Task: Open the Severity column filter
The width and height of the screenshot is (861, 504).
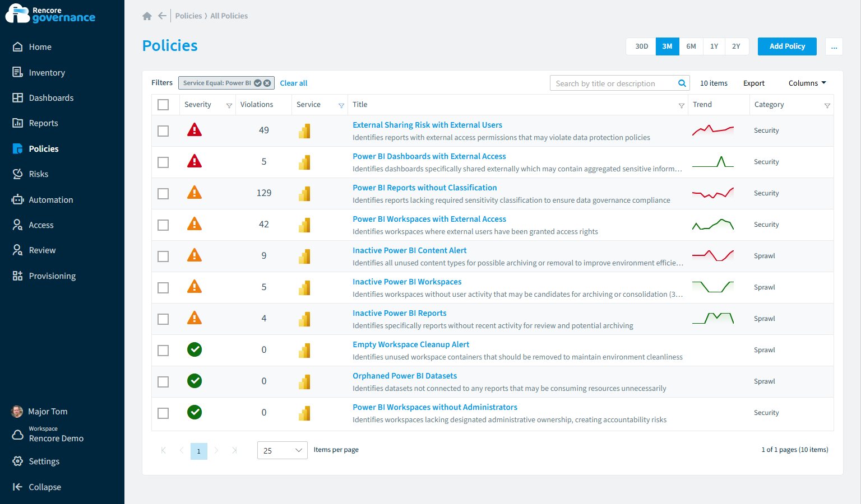Action: coord(229,105)
